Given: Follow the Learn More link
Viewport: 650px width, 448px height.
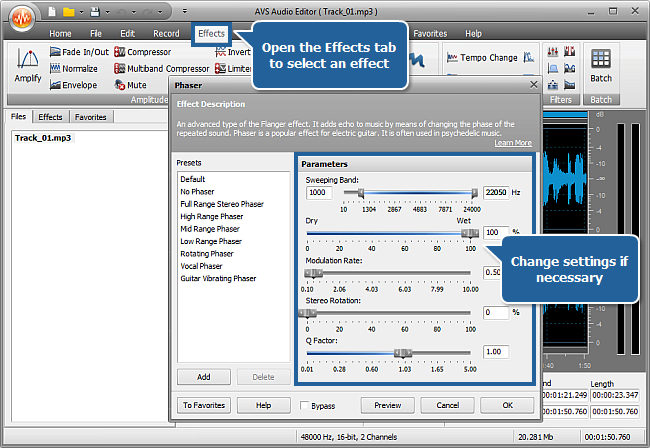Looking at the screenshot, I should click(513, 143).
